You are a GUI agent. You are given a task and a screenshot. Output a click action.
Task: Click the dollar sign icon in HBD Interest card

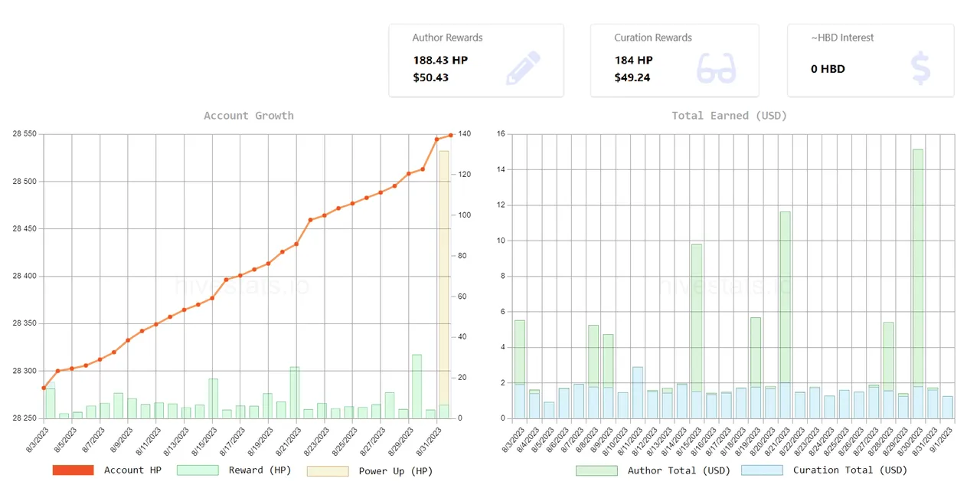[921, 68]
